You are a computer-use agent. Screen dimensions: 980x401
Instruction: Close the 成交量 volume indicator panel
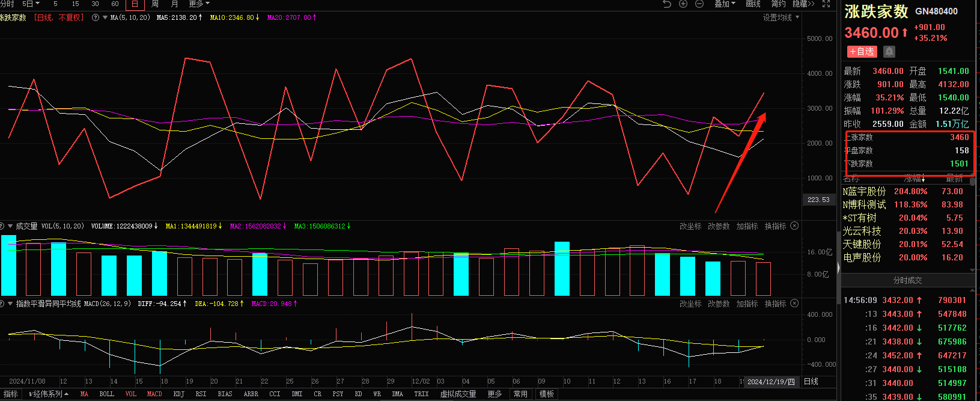[x=794, y=226]
